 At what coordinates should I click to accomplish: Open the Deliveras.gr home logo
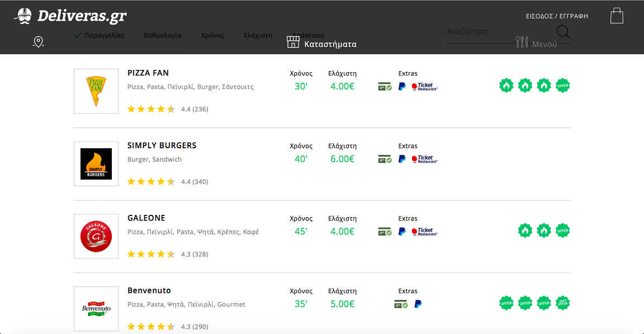pyautogui.click(x=70, y=16)
